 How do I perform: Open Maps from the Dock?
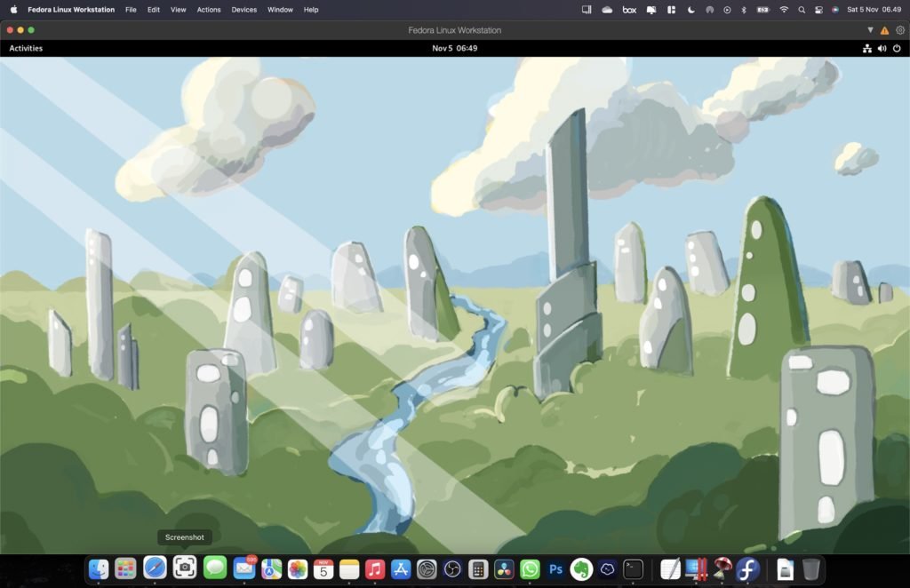point(270,568)
